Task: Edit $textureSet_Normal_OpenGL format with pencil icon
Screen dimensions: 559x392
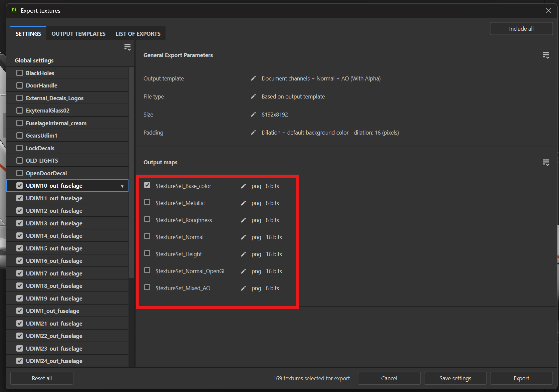Action: 243,271
